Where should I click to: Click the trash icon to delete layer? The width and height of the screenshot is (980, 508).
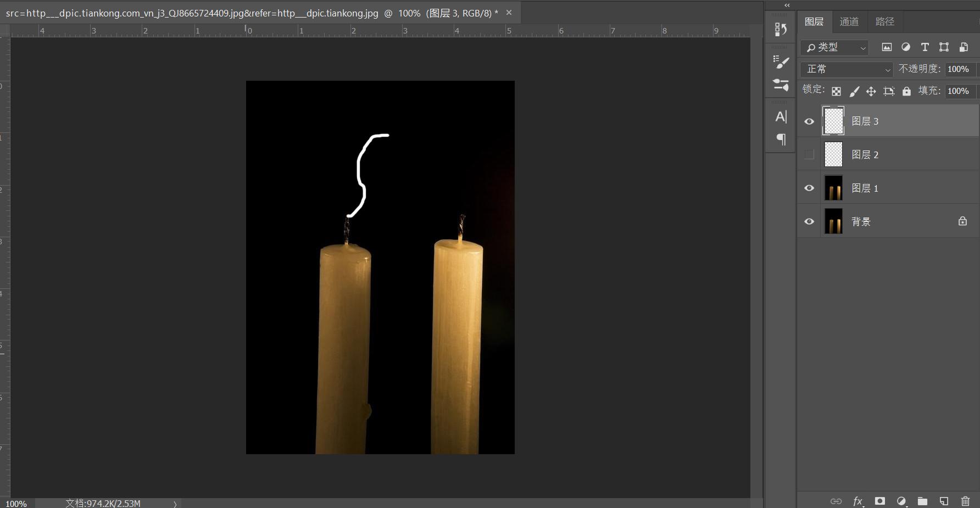[965, 501]
